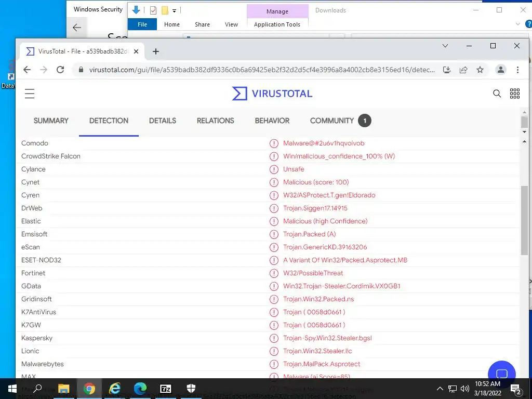532x399 pixels.
Task: Open the Windows Start menu
Action: point(12,389)
